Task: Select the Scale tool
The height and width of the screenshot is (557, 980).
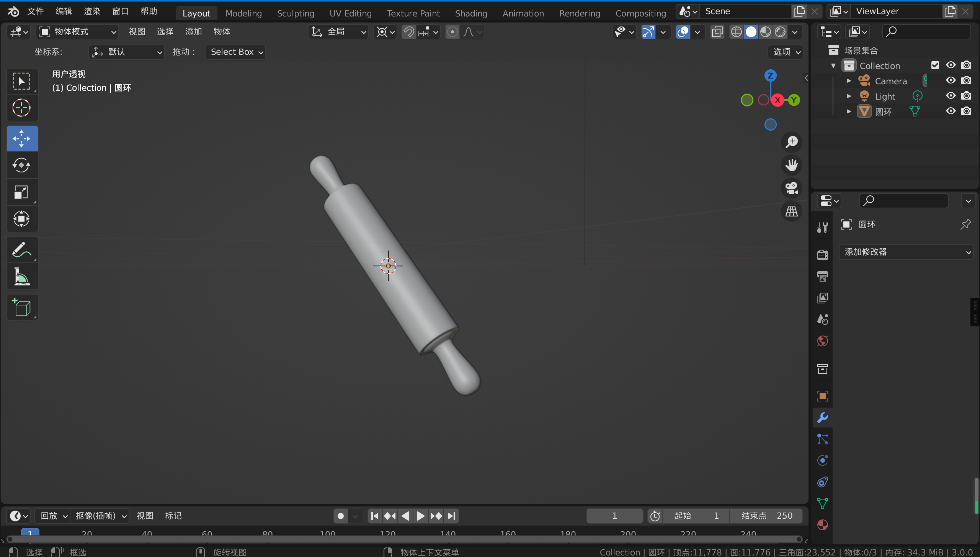Action: pos(22,192)
